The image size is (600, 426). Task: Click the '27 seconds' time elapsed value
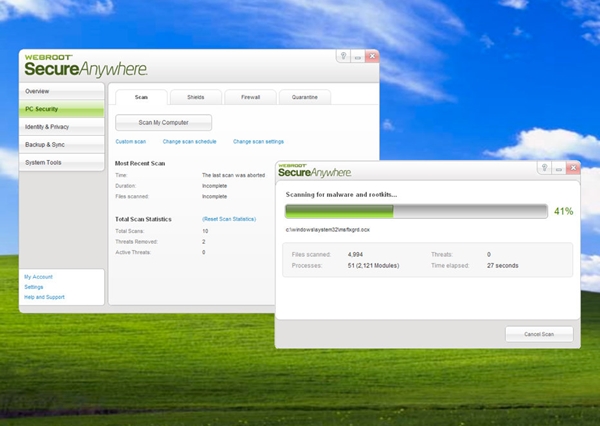coord(502,266)
